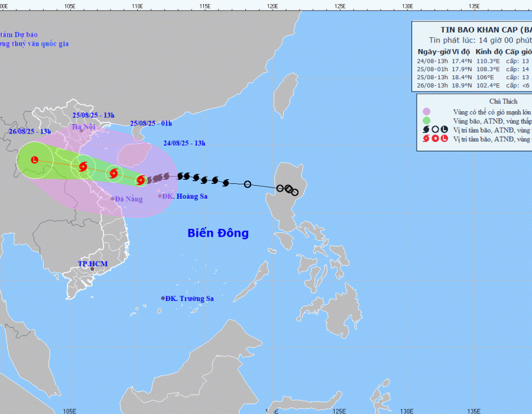532x414 pixels.
Task: Click the green storm-zone legend swatch
Action: pos(427,120)
